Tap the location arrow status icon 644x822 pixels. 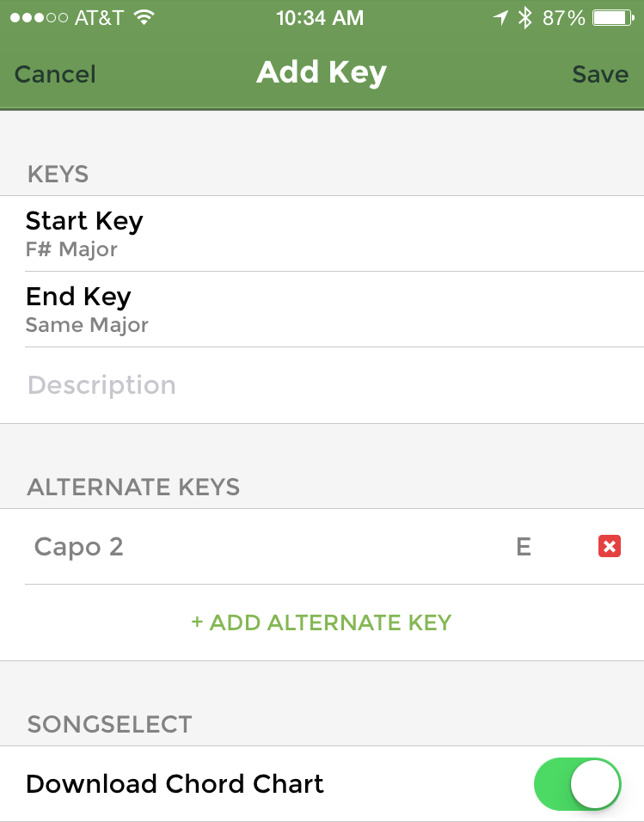pos(500,17)
